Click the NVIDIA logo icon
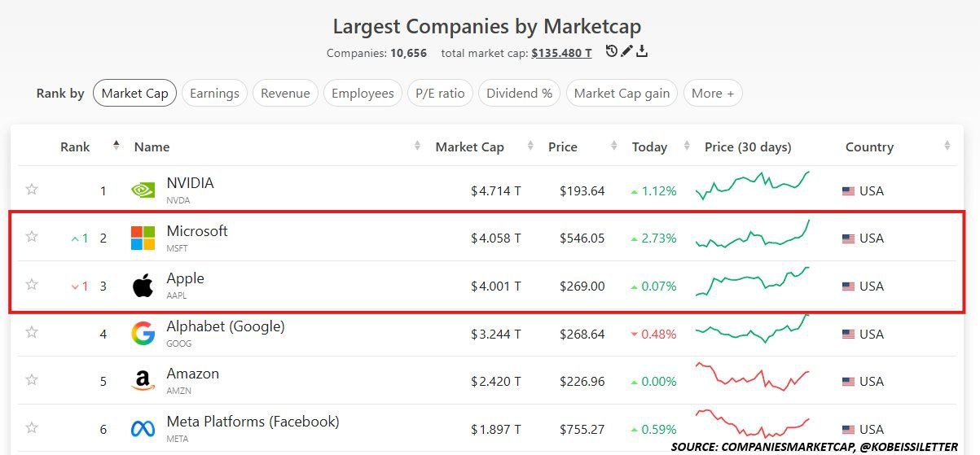This screenshot has width=980, height=455. tap(143, 190)
